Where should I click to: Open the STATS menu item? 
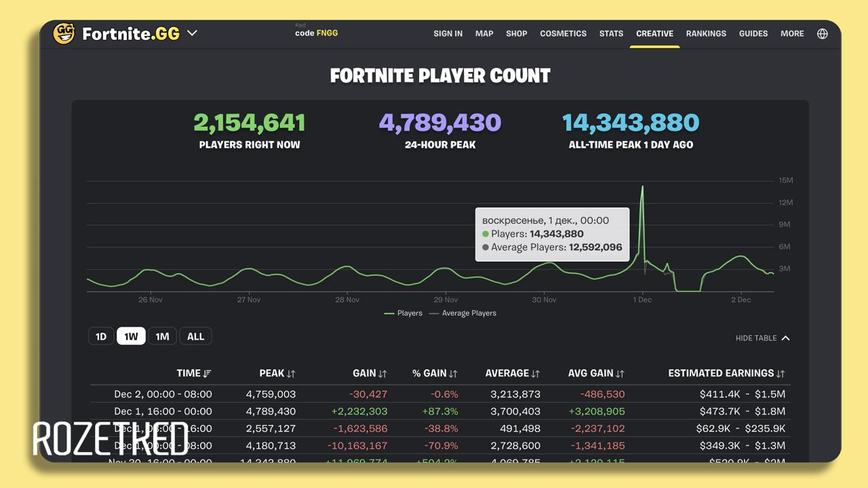[611, 33]
